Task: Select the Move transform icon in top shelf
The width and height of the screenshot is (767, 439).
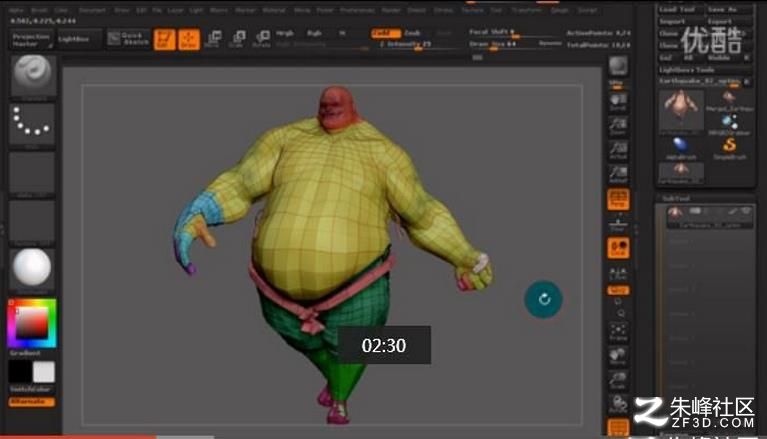Action: click(x=213, y=39)
